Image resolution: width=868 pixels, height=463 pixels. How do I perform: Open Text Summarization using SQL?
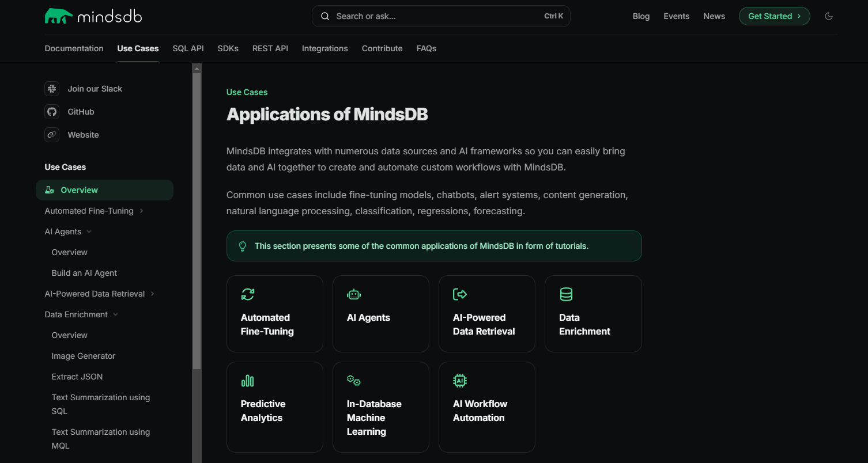tap(100, 404)
